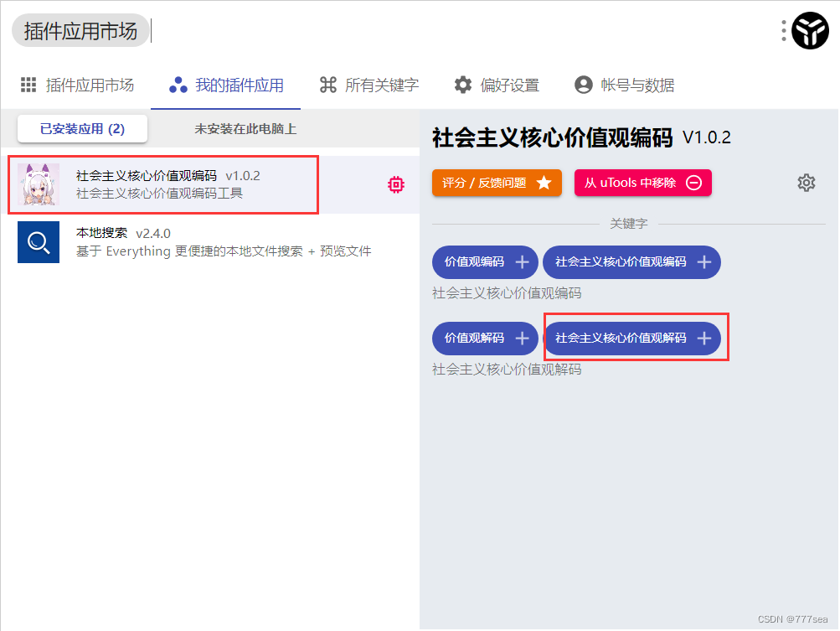The height and width of the screenshot is (631, 840).
Task: Click the 插件应用市场 tag in search bar
Action: [x=80, y=30]
